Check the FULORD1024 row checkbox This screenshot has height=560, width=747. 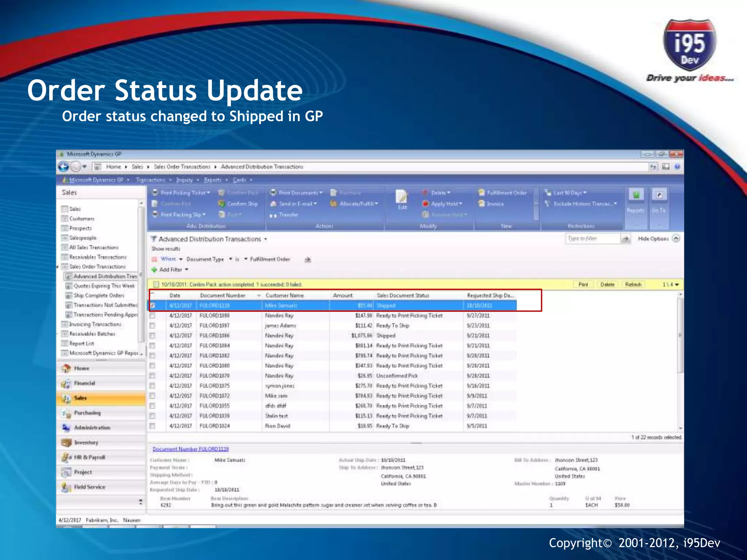[x=152, y=426]
